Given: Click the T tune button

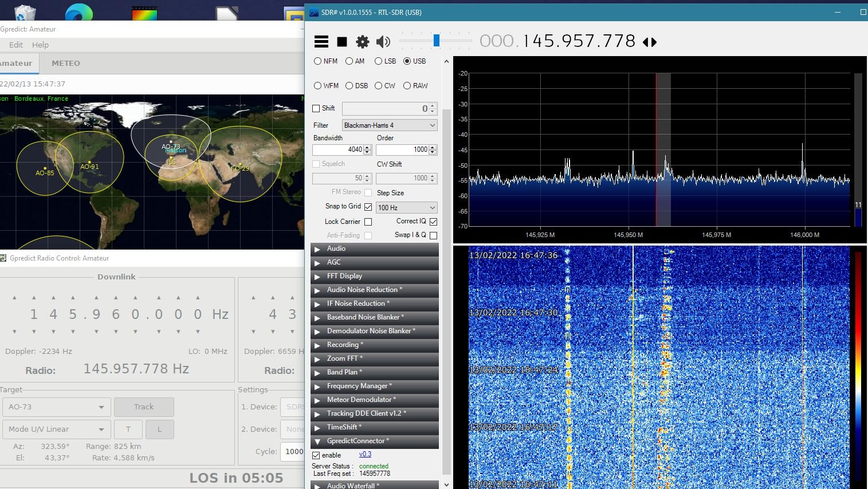Looking at the screenshot, I should coord(128,429).
